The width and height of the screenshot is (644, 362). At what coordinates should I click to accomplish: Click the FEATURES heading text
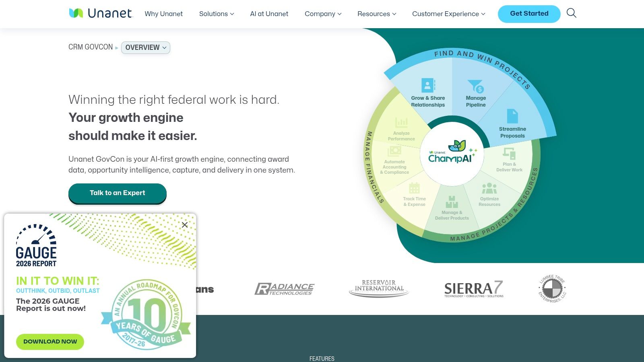[322, 358]
